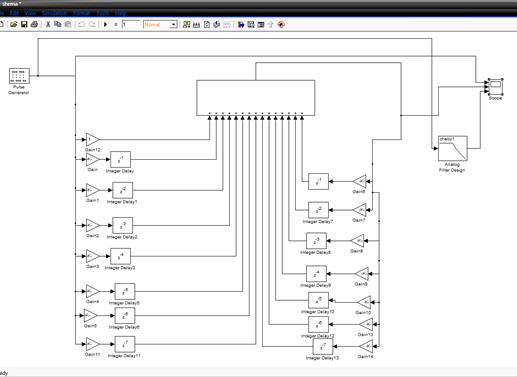Select the Pulse Generator block
Image resolution: width=517 pixels, height=377 pixels.
19,76
